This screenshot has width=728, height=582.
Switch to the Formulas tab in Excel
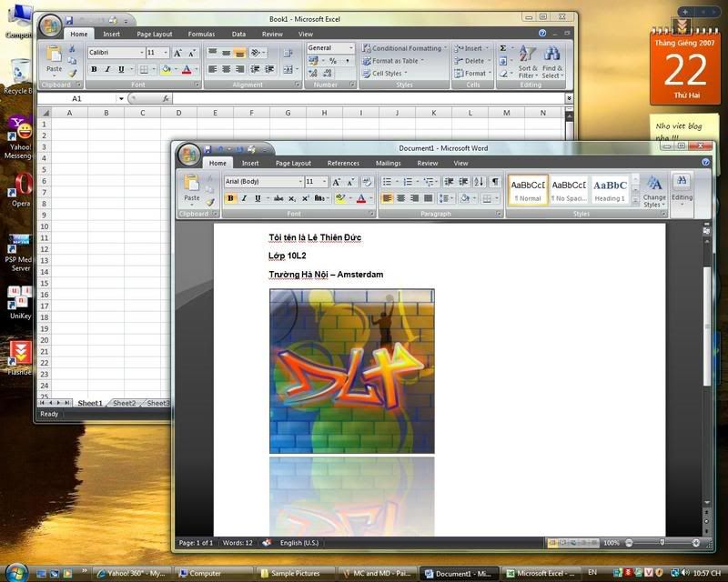pos(201,35)
